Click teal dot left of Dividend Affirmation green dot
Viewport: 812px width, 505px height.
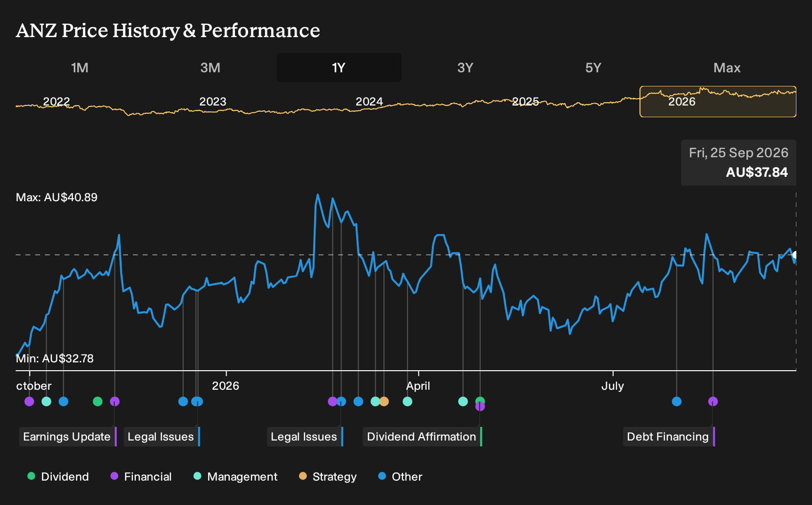tap(463, 401)
